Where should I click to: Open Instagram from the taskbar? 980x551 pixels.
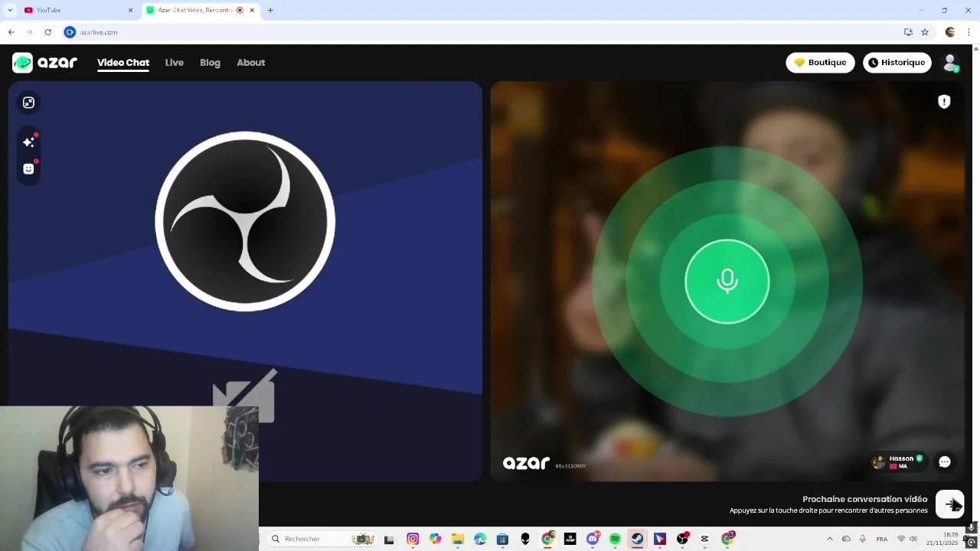coord(413,540)
